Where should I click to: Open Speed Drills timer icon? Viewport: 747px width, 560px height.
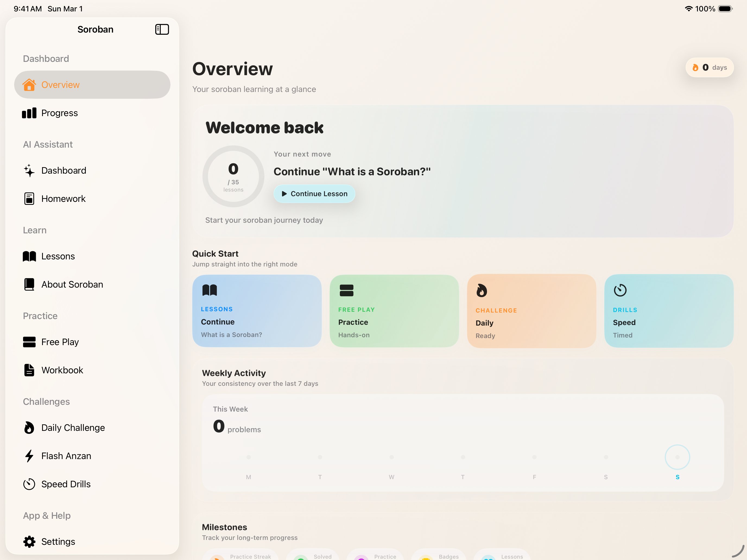[x=29, y=484]
